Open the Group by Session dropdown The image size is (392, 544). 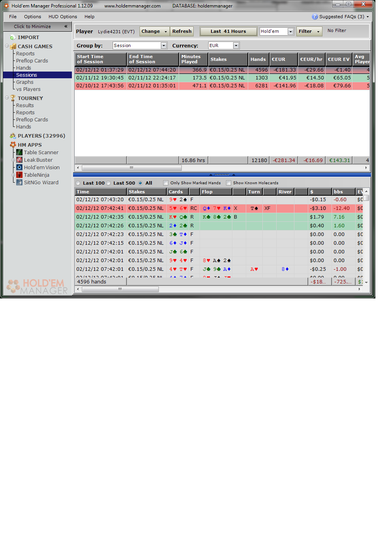[164, 45]
